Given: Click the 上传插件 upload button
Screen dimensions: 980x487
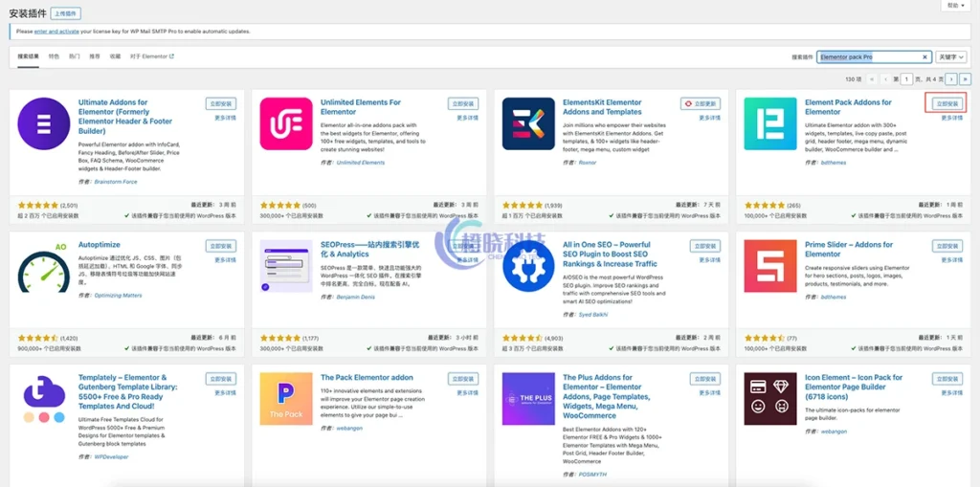Looking at the screenshot, I should click(66, 13).
